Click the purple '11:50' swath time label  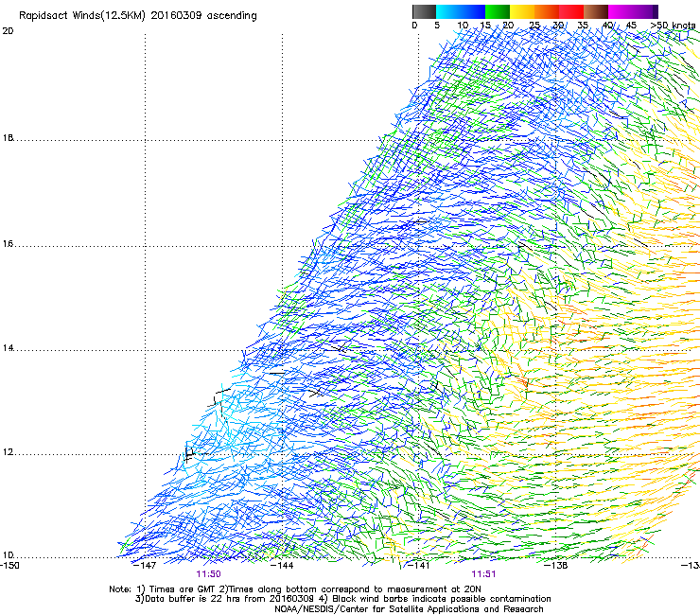point(208,574)
